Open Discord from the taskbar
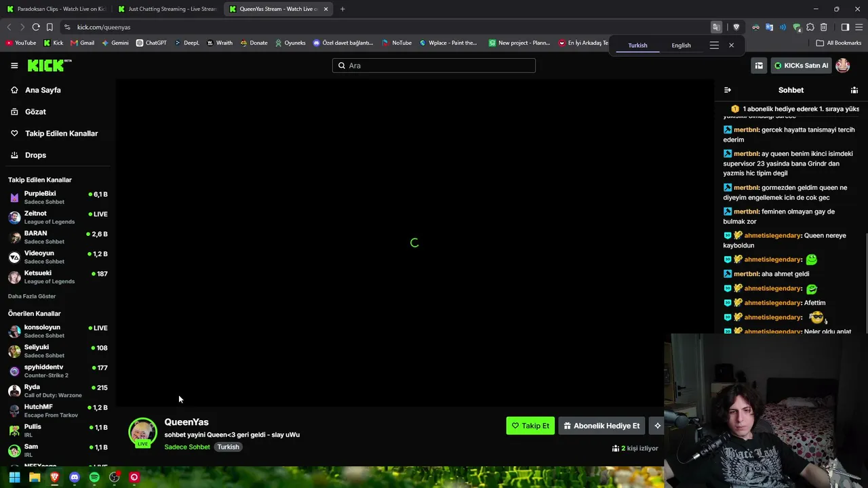 [x=75, y=477]
